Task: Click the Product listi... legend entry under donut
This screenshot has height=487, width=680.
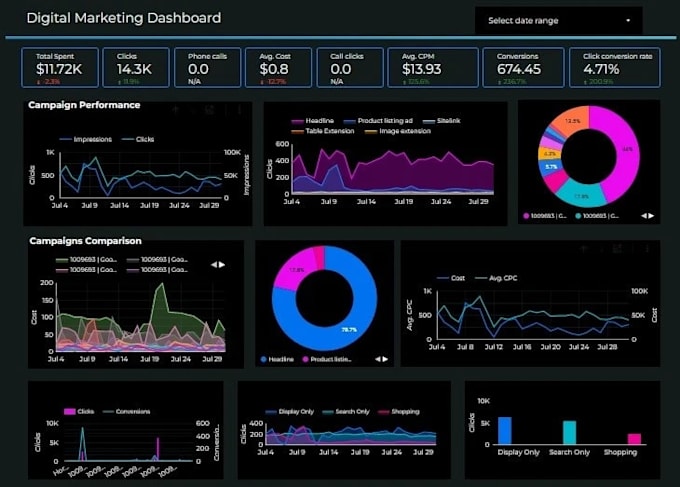Action: pos(327,359)
